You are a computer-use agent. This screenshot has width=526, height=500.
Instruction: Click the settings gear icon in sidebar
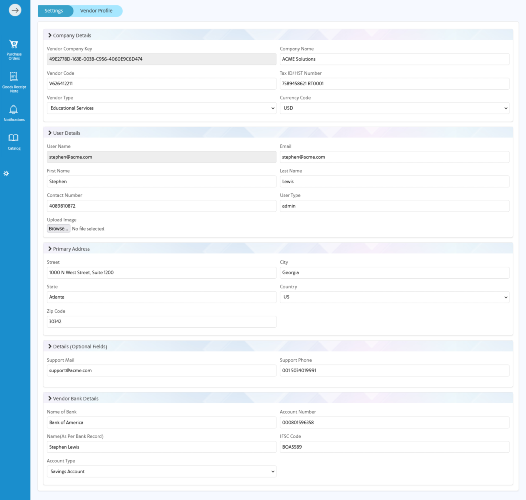(6, 173)
